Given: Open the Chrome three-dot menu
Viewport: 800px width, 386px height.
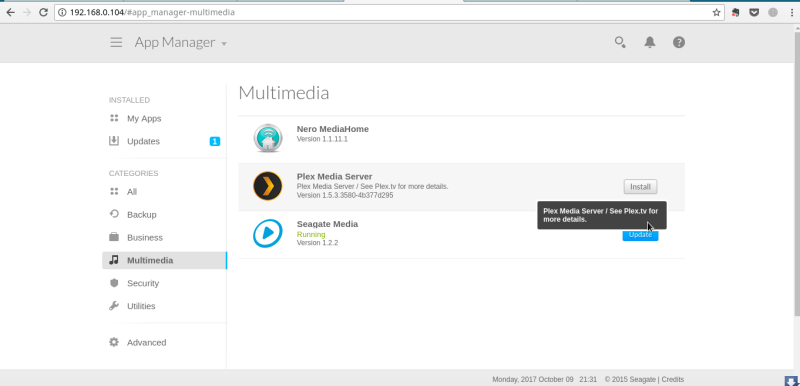Looking at the screenshot, I should pyautogui.click(x=791, y=12).
